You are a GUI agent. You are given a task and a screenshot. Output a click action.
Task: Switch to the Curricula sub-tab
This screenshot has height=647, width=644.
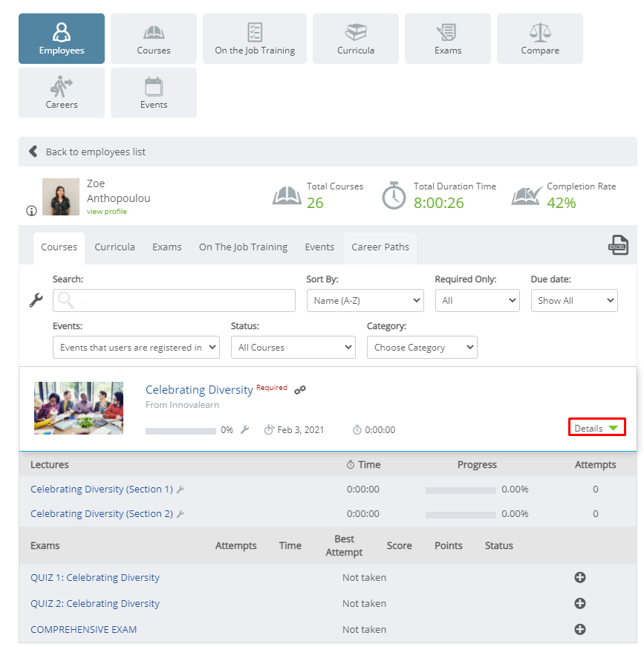114,247
